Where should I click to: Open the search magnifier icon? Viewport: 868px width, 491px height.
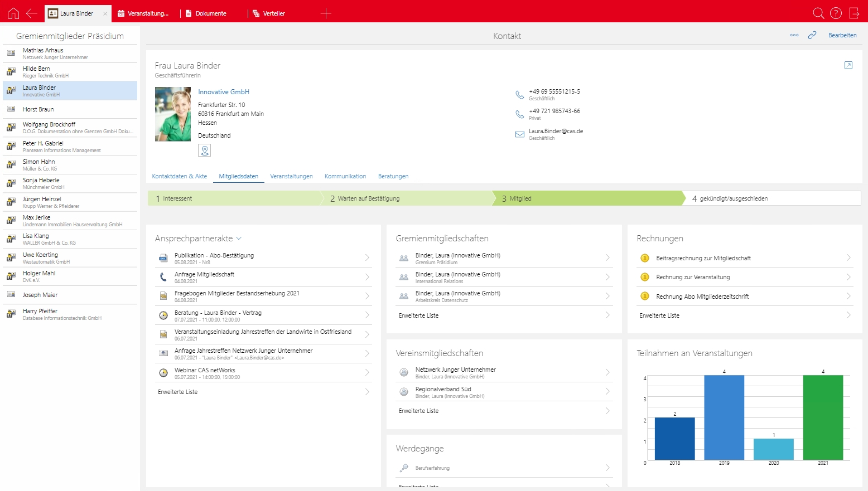click(x=818, y=13)
